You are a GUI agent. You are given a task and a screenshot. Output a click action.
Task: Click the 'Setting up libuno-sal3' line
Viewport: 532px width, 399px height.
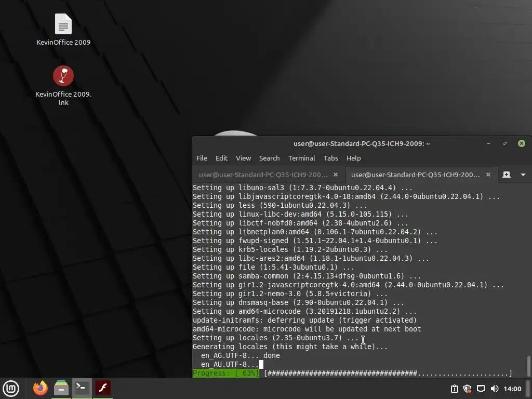tap(302, 188)
